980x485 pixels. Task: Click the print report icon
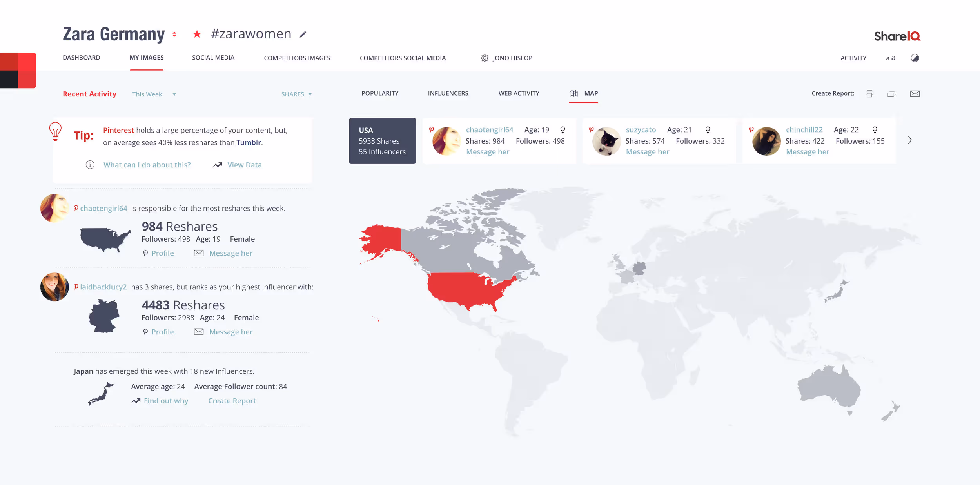869,94
